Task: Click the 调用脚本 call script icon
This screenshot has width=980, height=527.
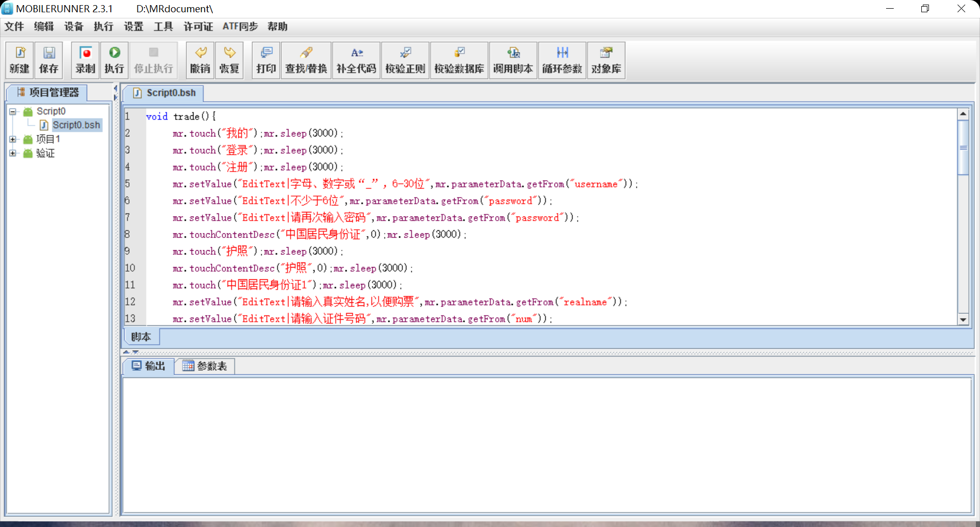Action: [x=513, y=60]
